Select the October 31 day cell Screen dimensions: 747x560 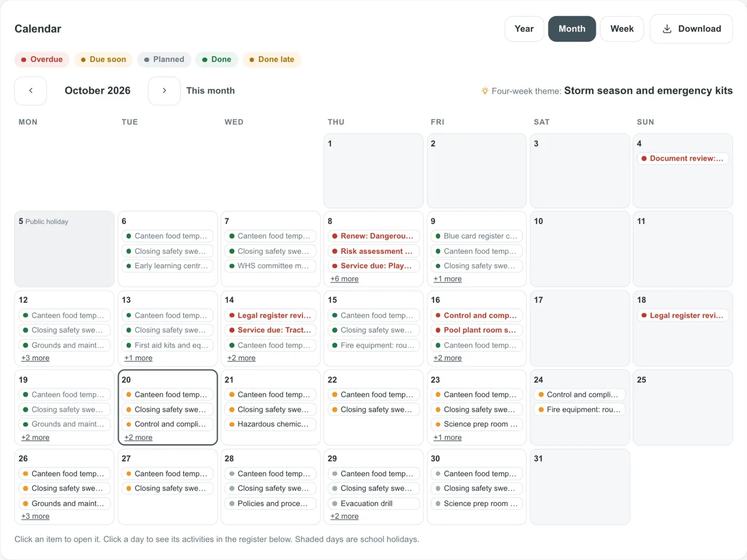pyautogui.click(x=579, y=487)
